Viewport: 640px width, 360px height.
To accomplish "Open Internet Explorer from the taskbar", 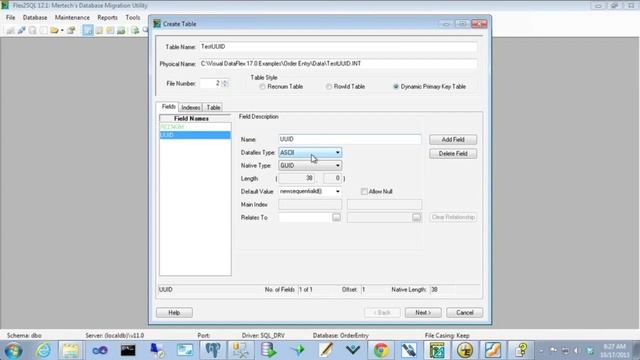I will 43,350.
